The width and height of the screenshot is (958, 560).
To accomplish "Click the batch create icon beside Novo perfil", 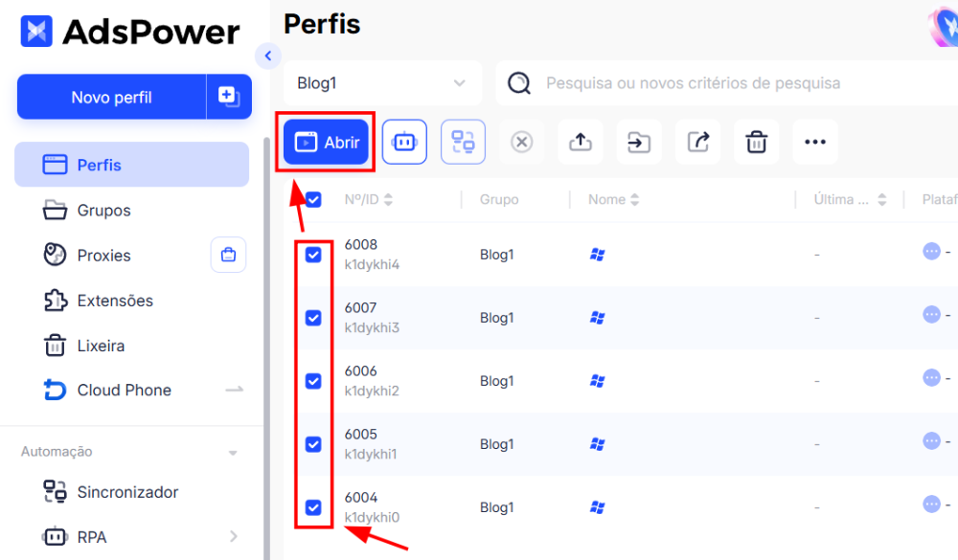I will tap(229, 97).
